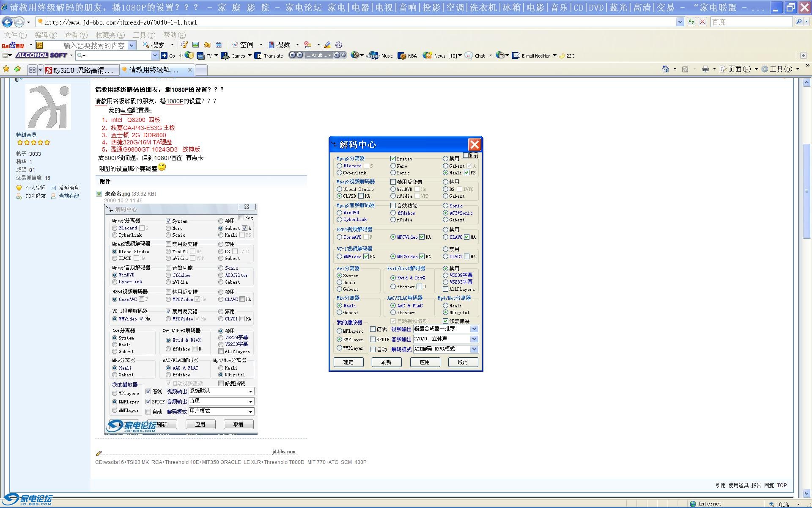Click the TOP link at post bottom
Viewport: 812px width, 508px height.
(782, 486)
